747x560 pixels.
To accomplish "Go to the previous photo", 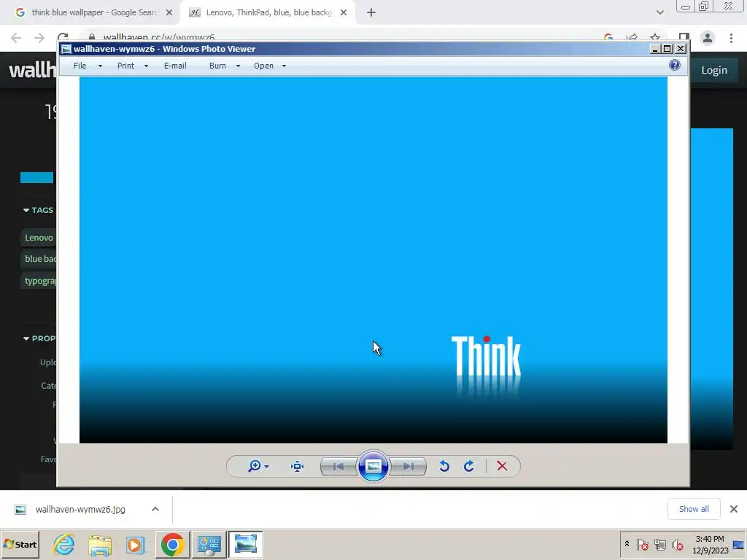I will (x=338, y=466).
